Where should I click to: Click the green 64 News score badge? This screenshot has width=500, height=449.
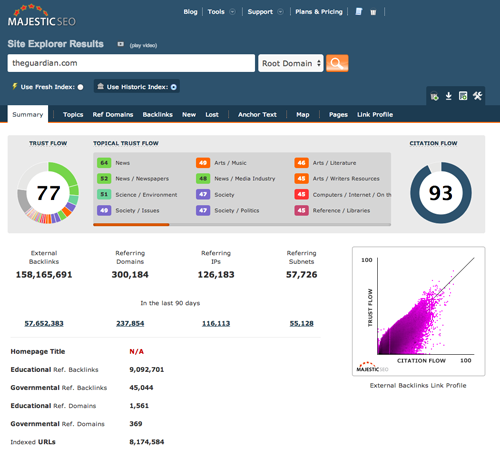tap(104, 163)
